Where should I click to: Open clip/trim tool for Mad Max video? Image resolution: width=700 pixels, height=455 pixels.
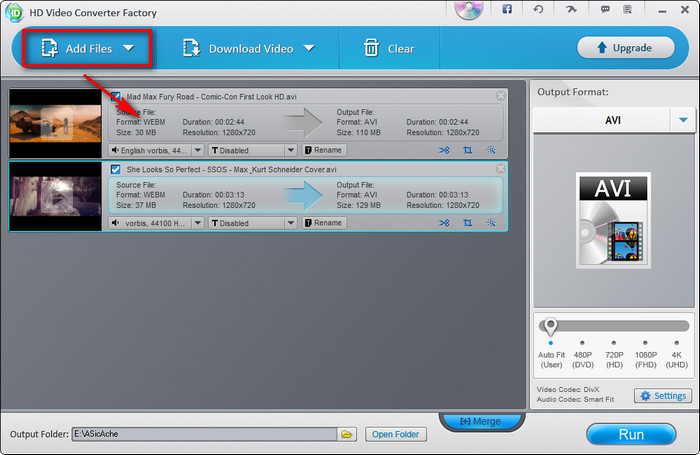(x=444, y=150)
